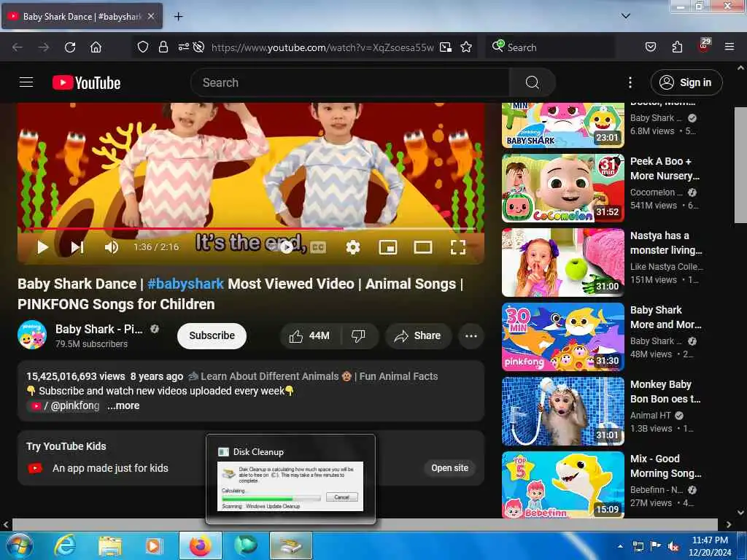View site security padlock info
The width and height of the screenshot is (747, 560).
(163, 47)
